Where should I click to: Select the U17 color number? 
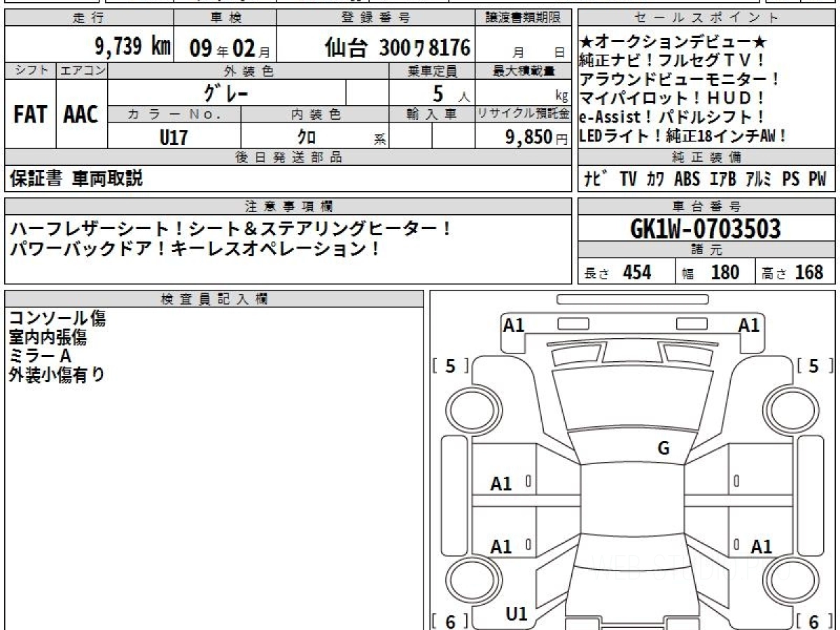click(x=174, y=138)
